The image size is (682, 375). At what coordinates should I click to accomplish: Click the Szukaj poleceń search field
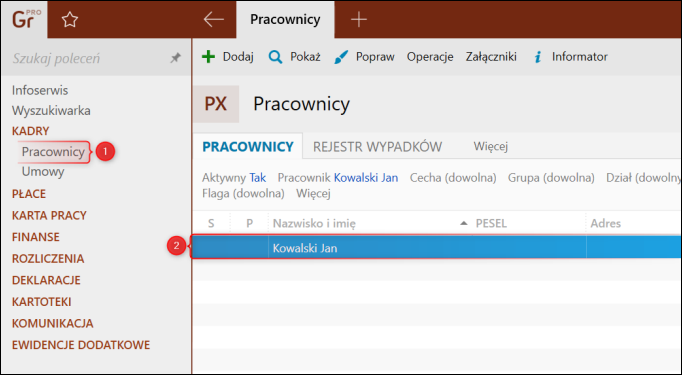(x=87, y=58)
